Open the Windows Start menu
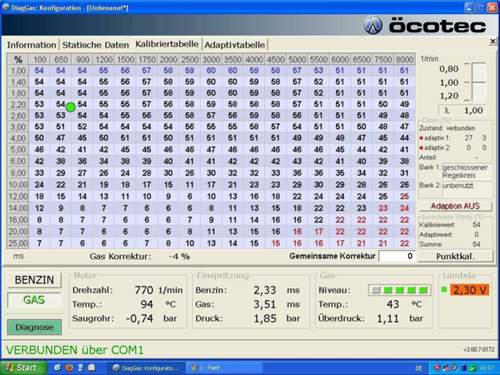Viewport: 500px width, 375px height. [23, 368]
